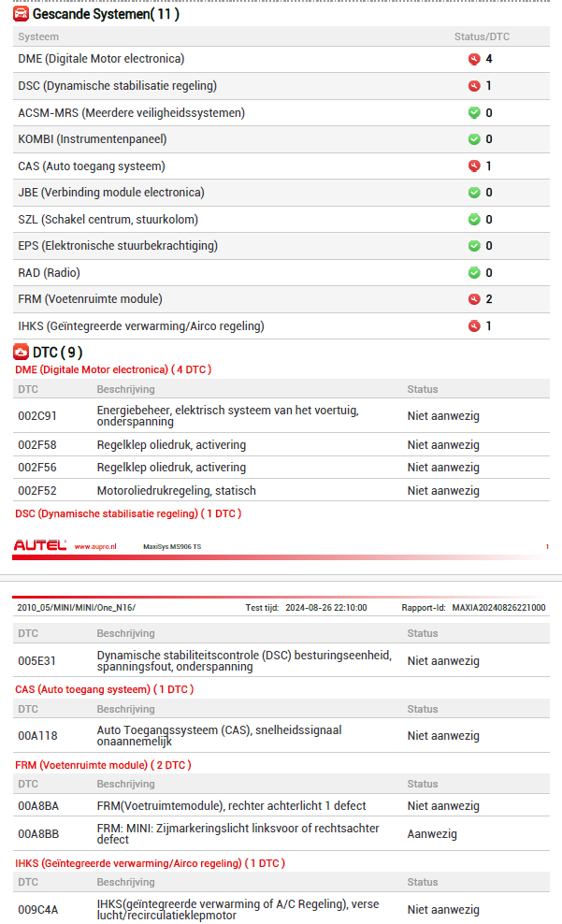Click the red fault icon in the DME row
562x924 pixels.
(474, 59)
